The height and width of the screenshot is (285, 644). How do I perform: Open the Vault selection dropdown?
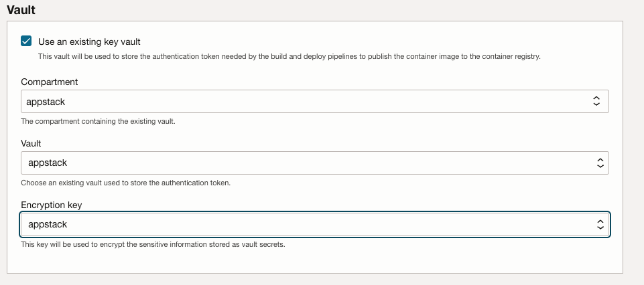(314, 163)
